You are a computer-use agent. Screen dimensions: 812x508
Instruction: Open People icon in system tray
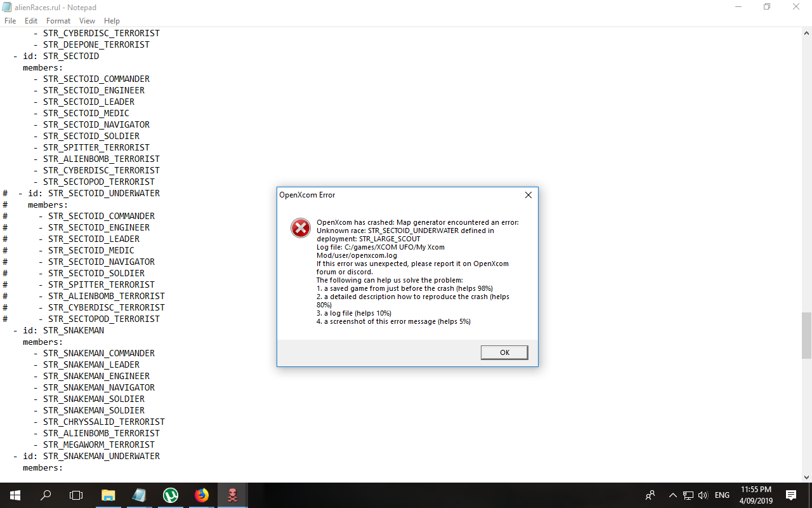click(x=650, y=495)
